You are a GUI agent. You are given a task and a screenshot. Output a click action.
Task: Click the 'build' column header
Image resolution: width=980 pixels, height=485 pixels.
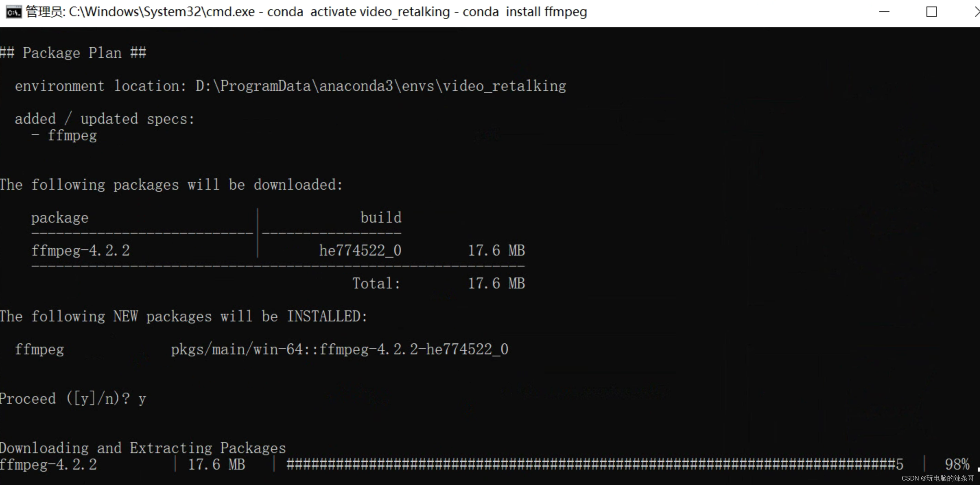pos(381,217)
